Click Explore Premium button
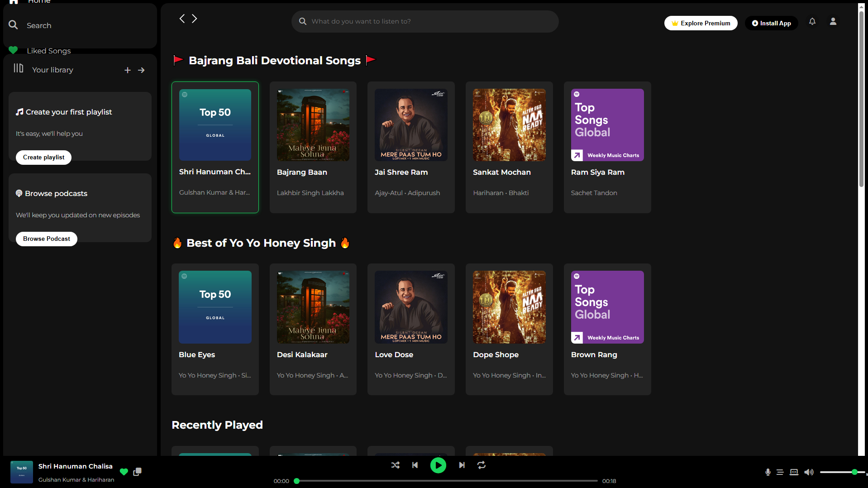Viewport: 868px width, 488px height. click(x=701, y=23)
